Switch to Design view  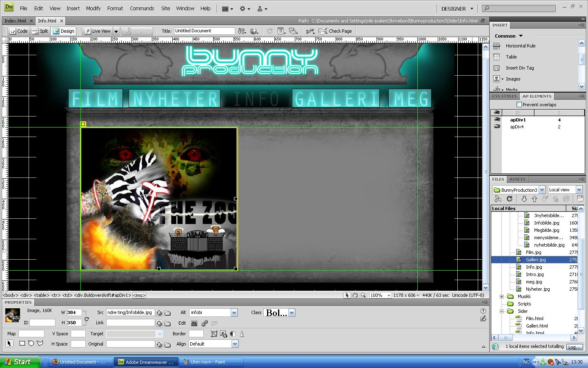[64, 31]
